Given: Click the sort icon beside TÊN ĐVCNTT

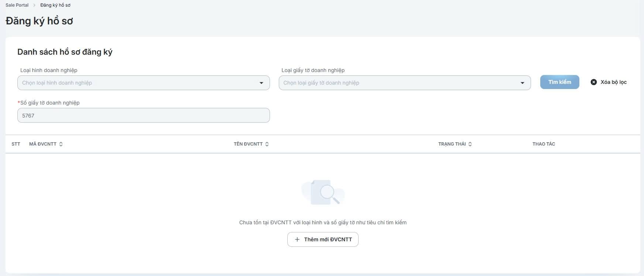Looking at the screenshot, I should click(x=267, y=144).
